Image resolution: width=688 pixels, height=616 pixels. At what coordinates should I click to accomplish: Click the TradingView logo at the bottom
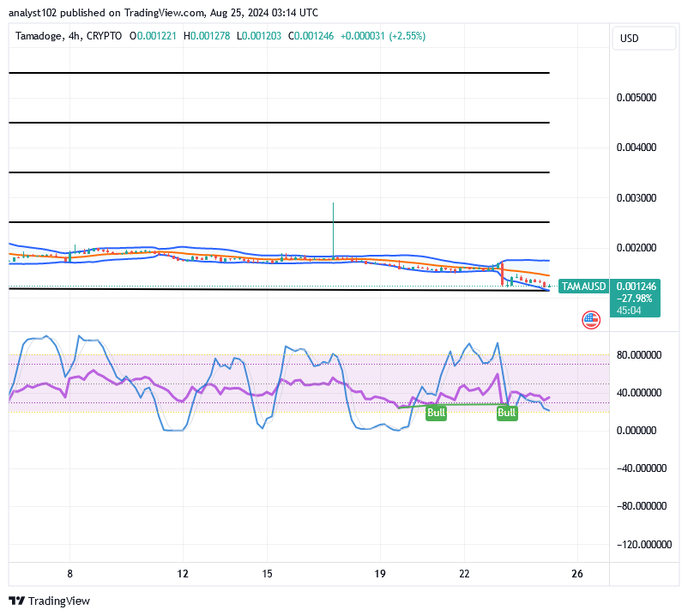(x=49, y=601)
